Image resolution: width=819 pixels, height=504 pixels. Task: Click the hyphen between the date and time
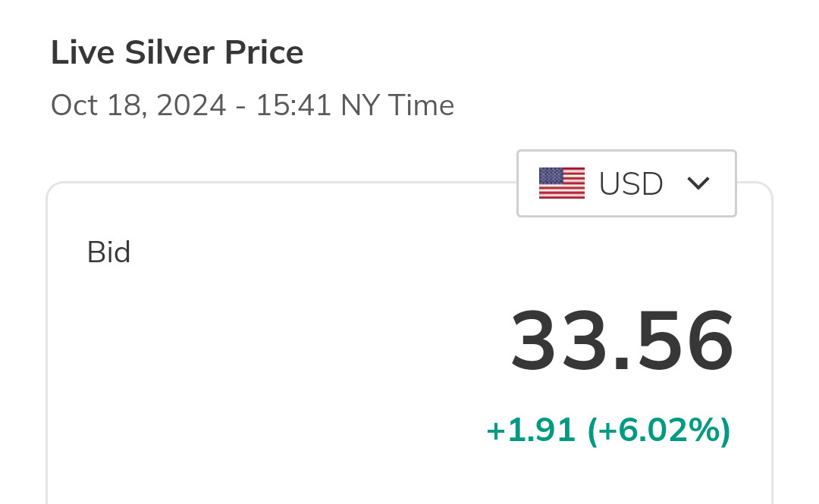point(240,107)
